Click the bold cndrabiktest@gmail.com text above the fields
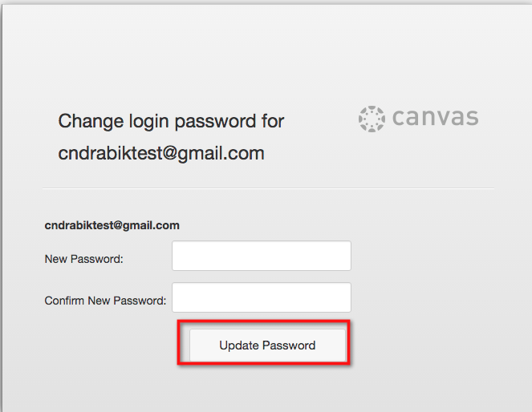The height and width of the screenshot is (412, 532). pyautogui.click(x=112, y=225)
